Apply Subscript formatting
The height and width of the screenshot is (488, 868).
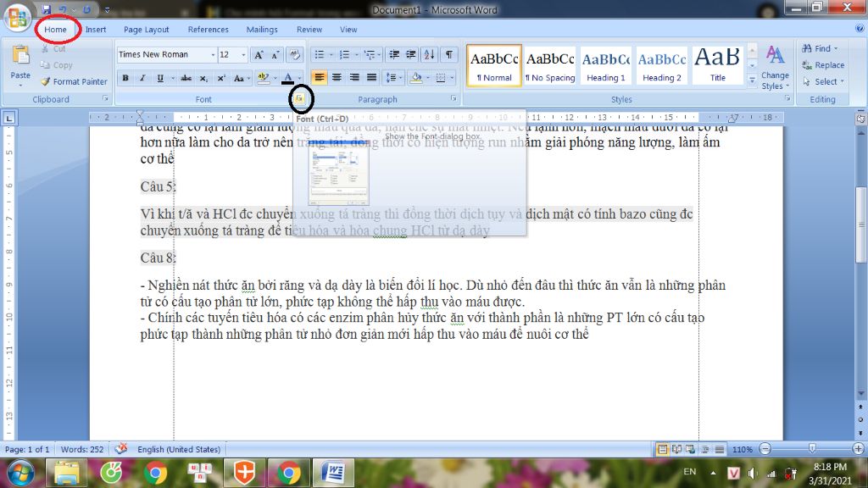pyautogui.click(x=203, y=78)
